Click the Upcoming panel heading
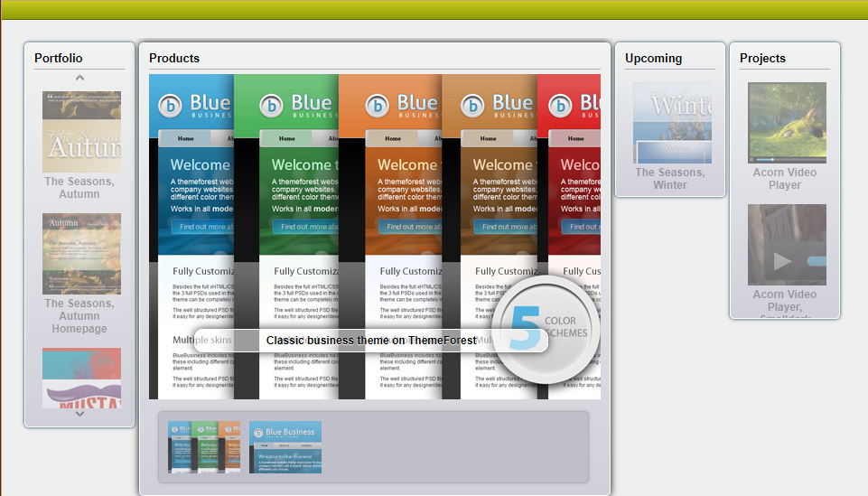This screenshot has width=868, height=496. (654, 58)
